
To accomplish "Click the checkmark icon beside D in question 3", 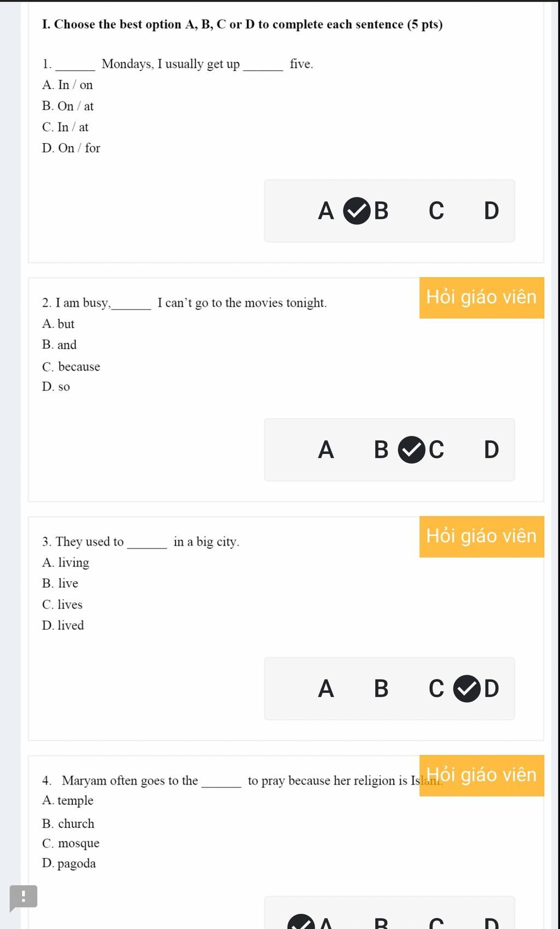I will [466, 689].
